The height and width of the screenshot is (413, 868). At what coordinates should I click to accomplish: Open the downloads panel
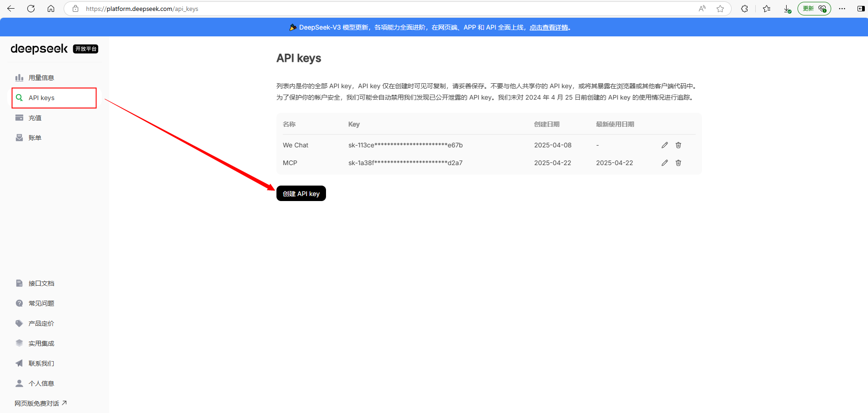click(788, 8)
